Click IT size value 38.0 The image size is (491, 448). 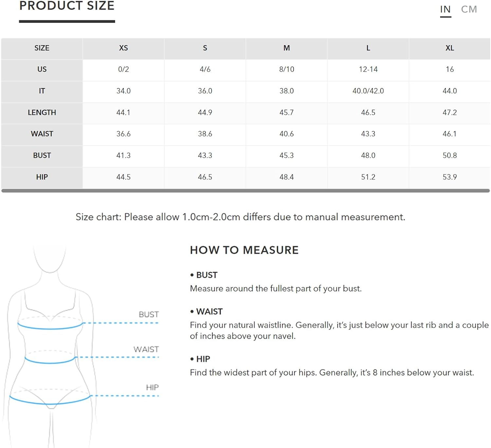coord(286,91)
